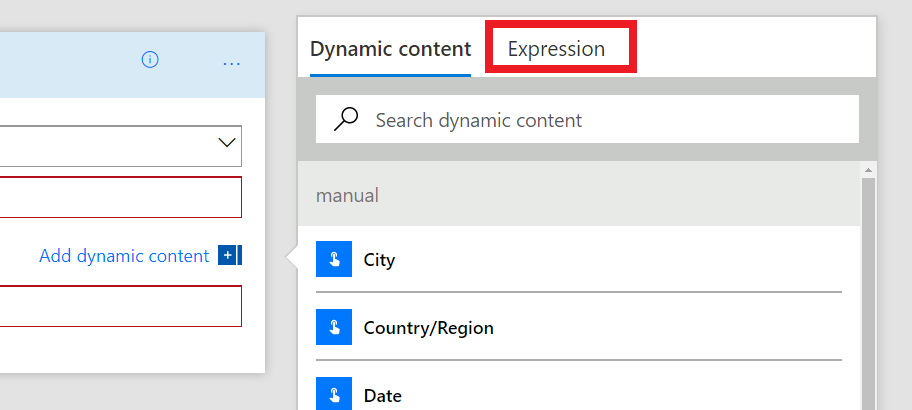Click the City manual trigger icon

[x=332, y=259]
